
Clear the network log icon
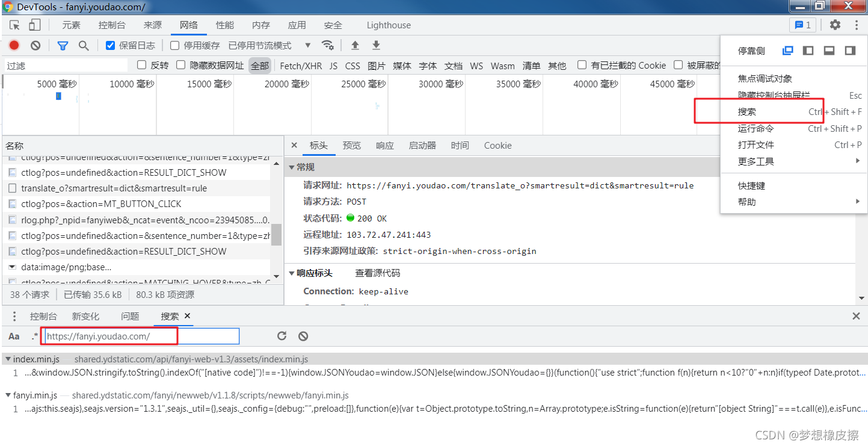(x=35, y=45)
